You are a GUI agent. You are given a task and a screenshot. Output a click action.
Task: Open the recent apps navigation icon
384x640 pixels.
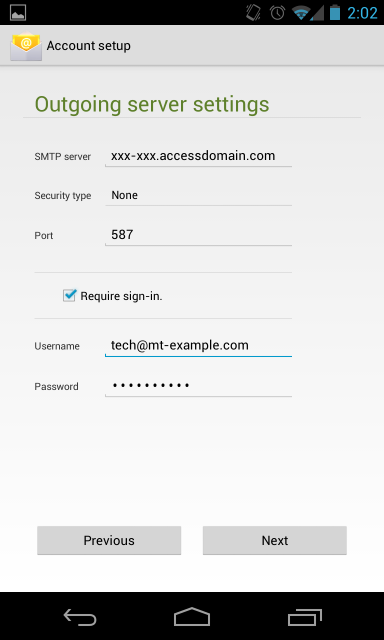pos(304,617)
